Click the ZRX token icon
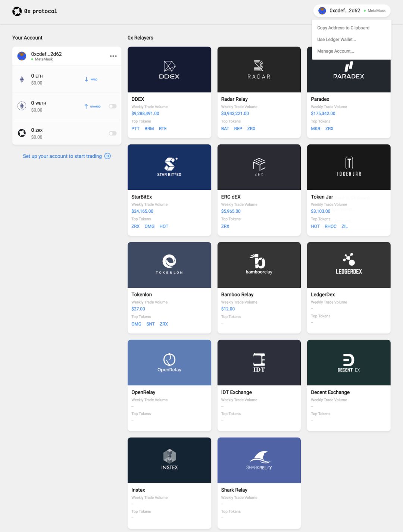Viewport: 403px width, 532px height. [22, 133]
